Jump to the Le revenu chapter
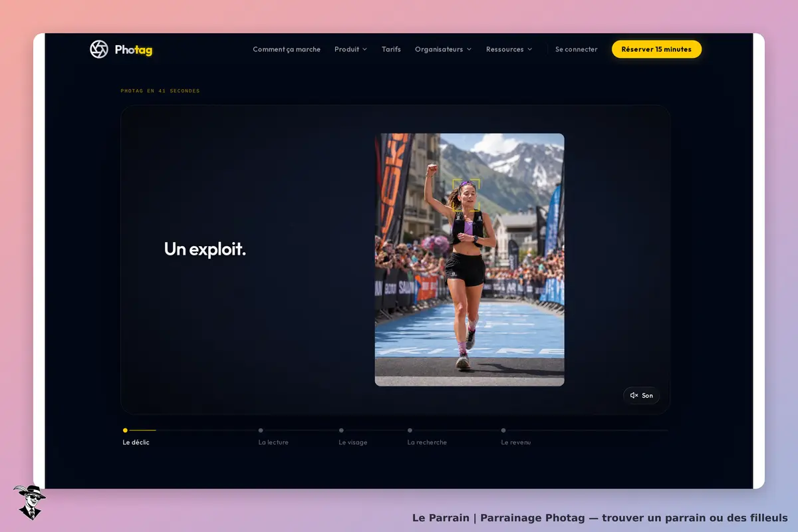The width and height of the screenshot is (798, 532). (516, 442)
